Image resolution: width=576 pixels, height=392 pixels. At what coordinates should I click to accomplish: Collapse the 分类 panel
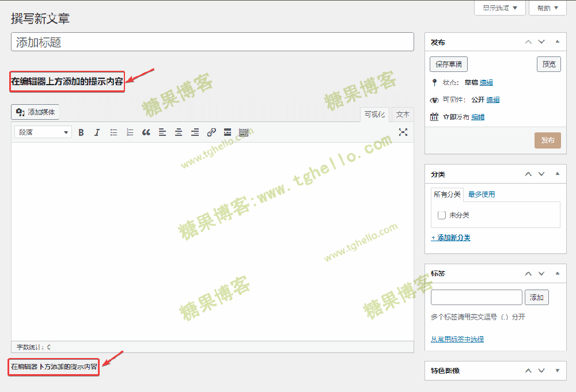point(558,174)
